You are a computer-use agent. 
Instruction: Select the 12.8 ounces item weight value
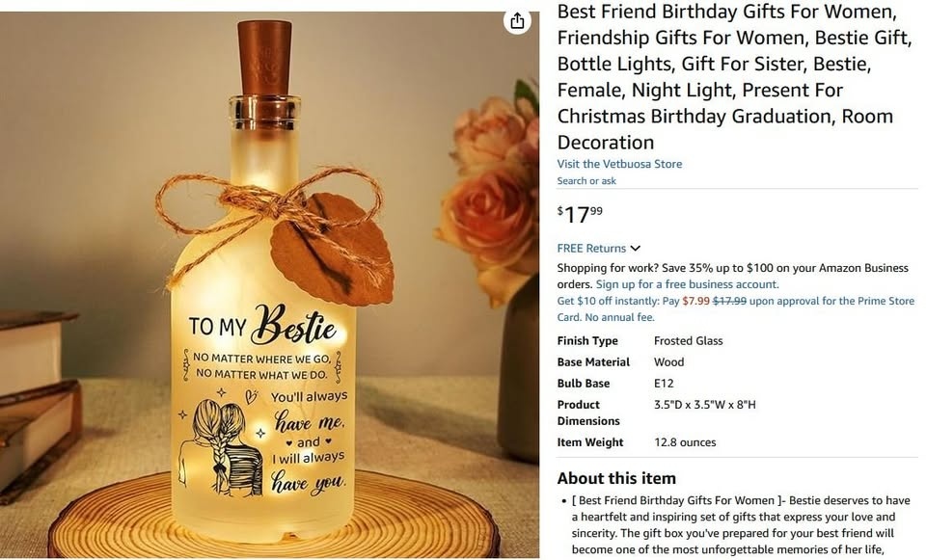[685, 442]
